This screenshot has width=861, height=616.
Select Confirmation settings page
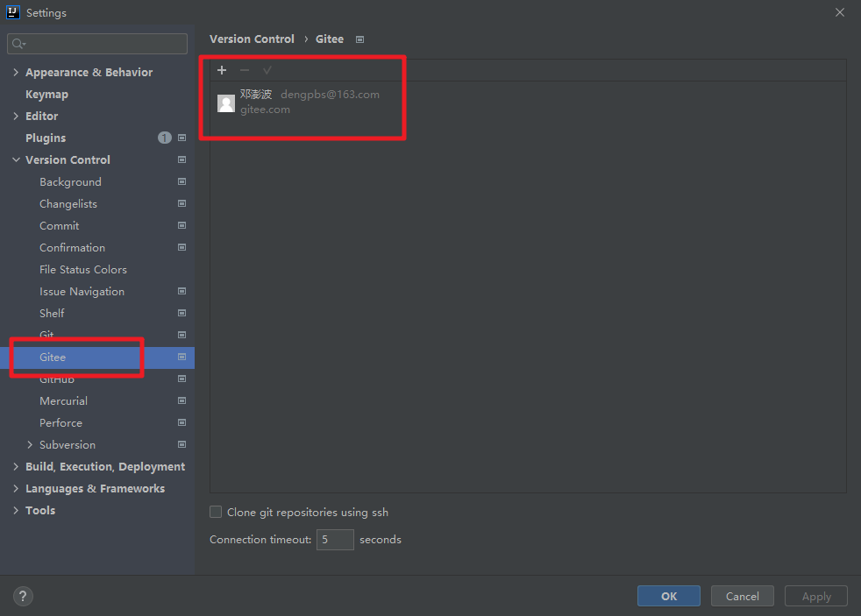(72, 248)
